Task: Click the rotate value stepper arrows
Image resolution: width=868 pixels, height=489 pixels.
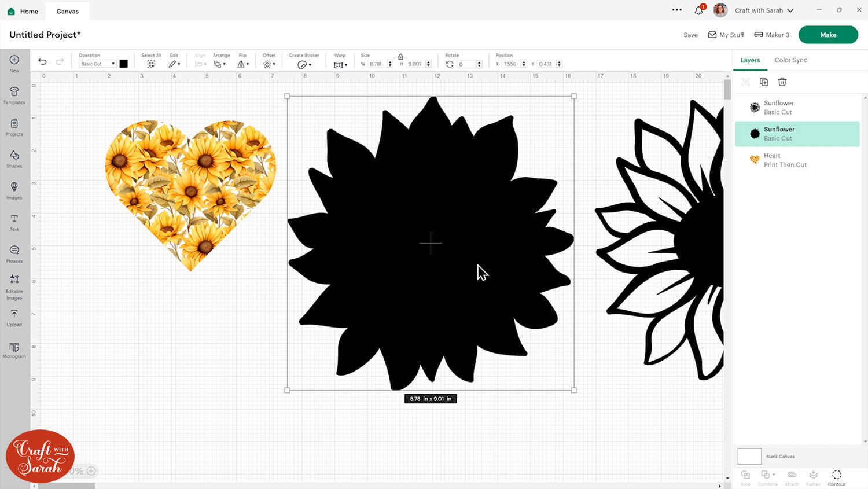Action: [479, 64]
